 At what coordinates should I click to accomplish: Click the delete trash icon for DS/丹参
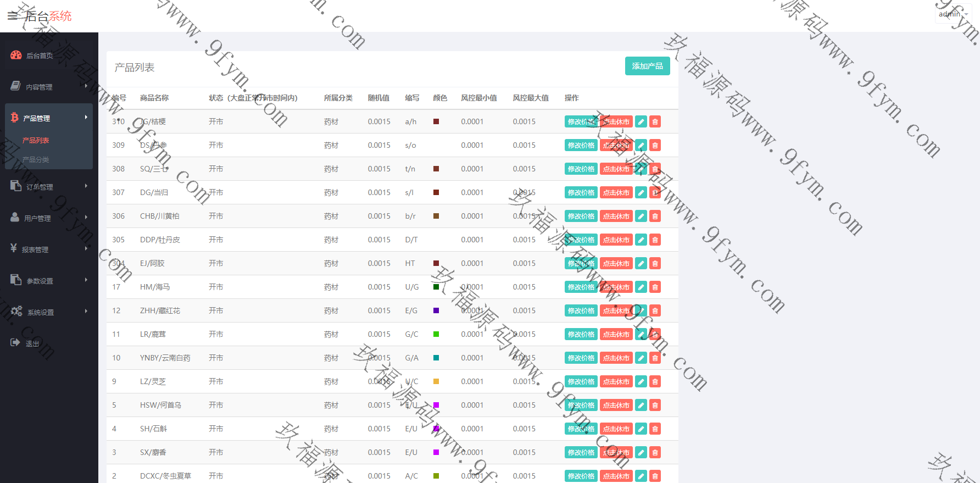(655, 145)
